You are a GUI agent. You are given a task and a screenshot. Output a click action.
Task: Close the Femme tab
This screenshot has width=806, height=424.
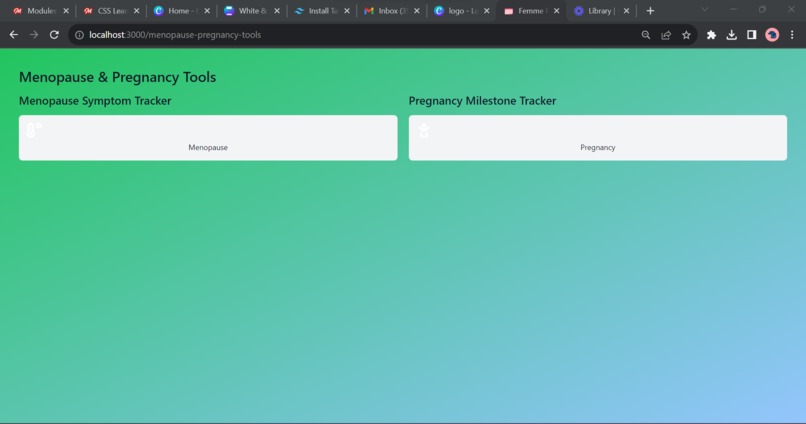click(556, 11)
